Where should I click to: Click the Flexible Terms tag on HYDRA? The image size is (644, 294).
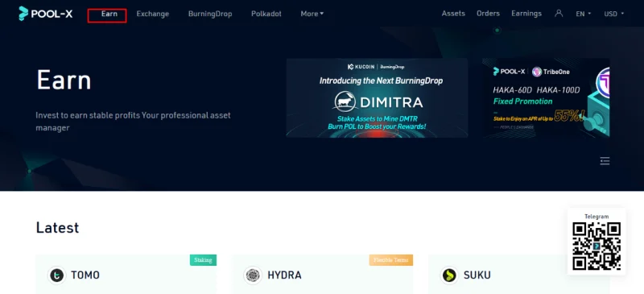(x=391, y=260)
